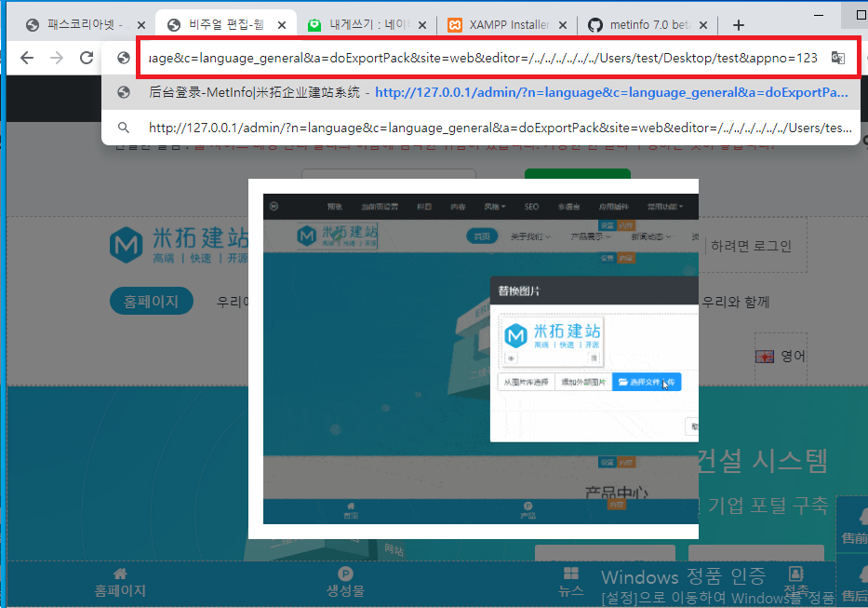Go back using the browser back arrow

[x=27, y=58]
